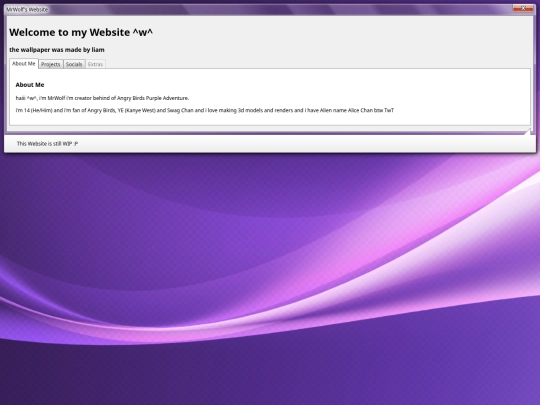Click the sentence starting 'i'm 14 (He/Him)'
This screenshot has width=540, height=405.
(205, 111)
